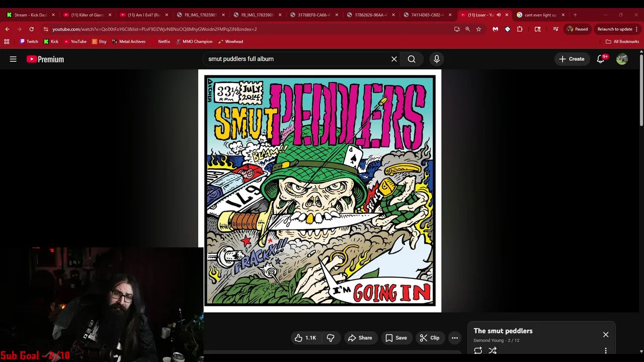The height and width of the screenshot is (362, 644).
Task: Open the Netflix bookmark
Action: coord(160,42)
